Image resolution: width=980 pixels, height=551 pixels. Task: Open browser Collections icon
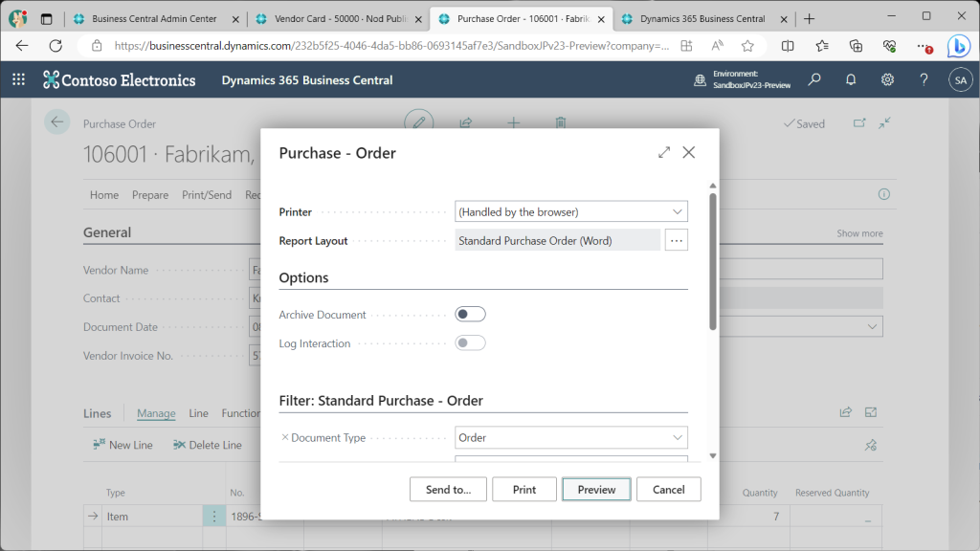tap(856, 46)
